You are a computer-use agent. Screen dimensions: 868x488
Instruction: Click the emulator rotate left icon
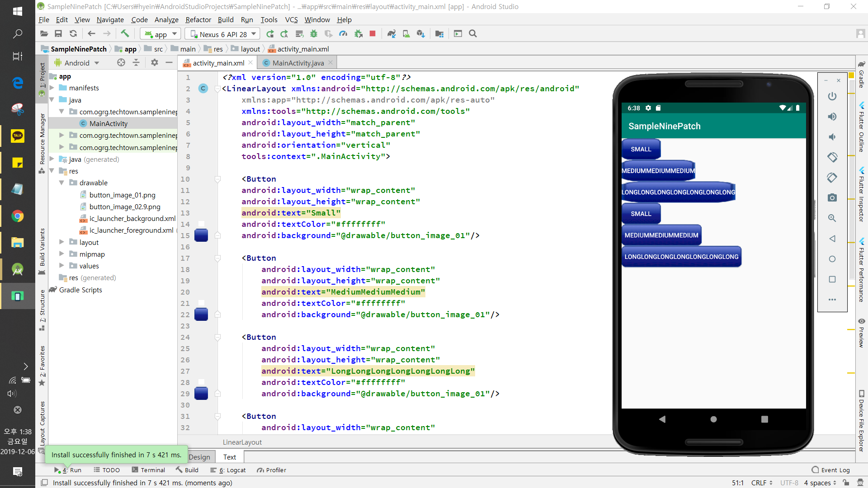(832, 157)
